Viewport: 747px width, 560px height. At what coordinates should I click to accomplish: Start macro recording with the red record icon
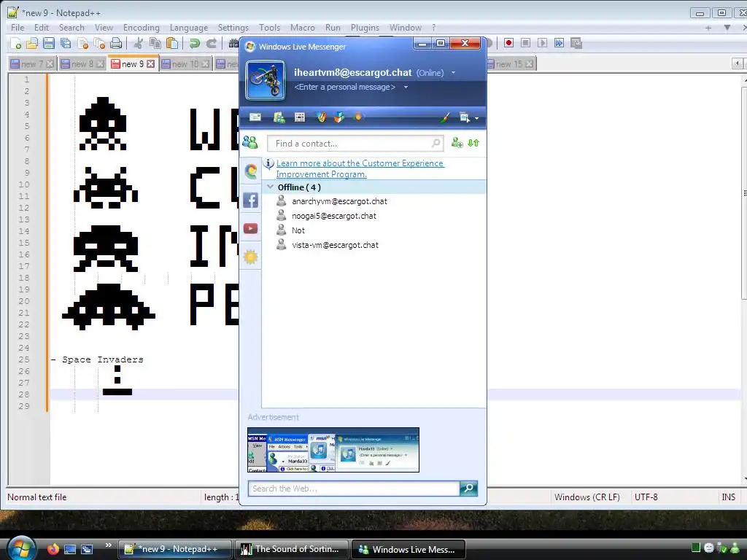pos(508,43)
